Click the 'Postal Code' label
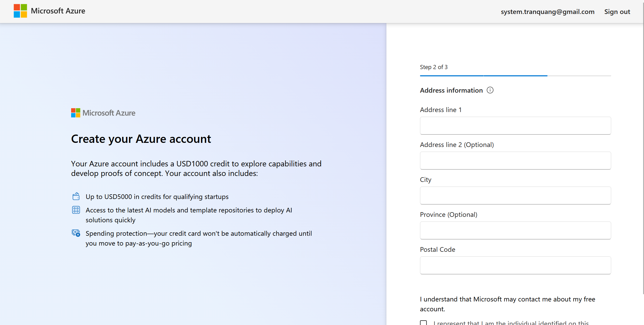This screenshot has height=325, width=644. click(x=437, y=249)
